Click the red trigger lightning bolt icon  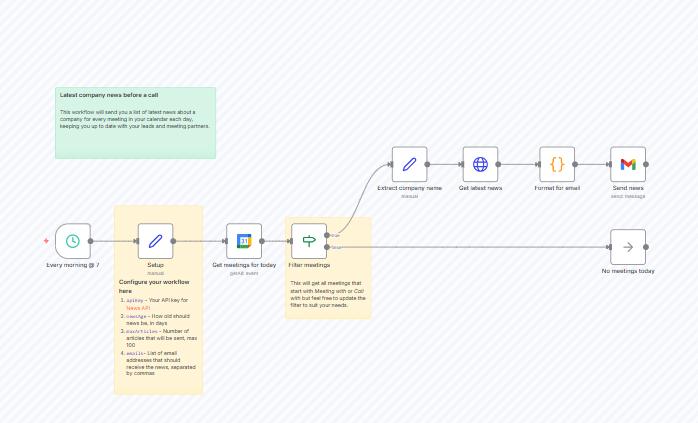[46, 241]
